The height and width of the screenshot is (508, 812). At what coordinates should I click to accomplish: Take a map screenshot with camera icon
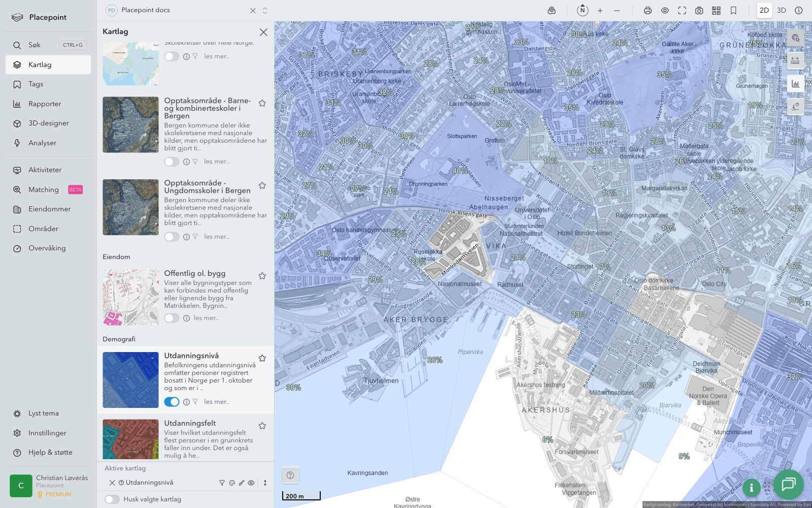coord(699,11)
